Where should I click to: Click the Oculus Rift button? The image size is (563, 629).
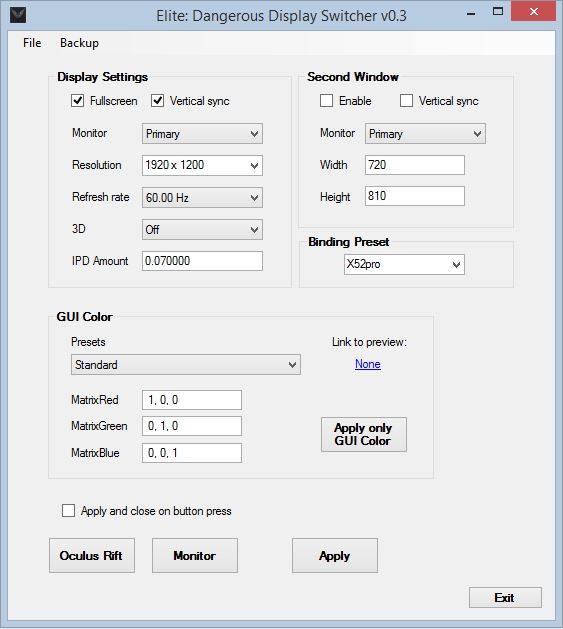(x=92, y=556)
